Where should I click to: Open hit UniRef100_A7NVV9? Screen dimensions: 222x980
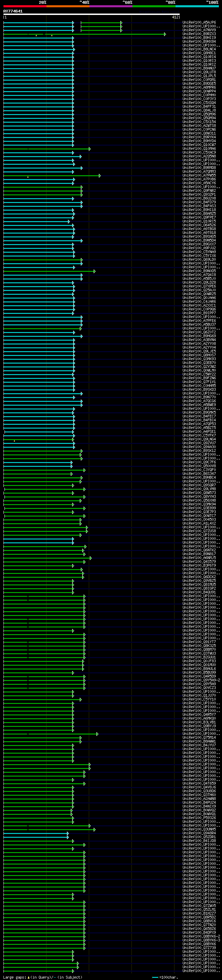[199, 30]
